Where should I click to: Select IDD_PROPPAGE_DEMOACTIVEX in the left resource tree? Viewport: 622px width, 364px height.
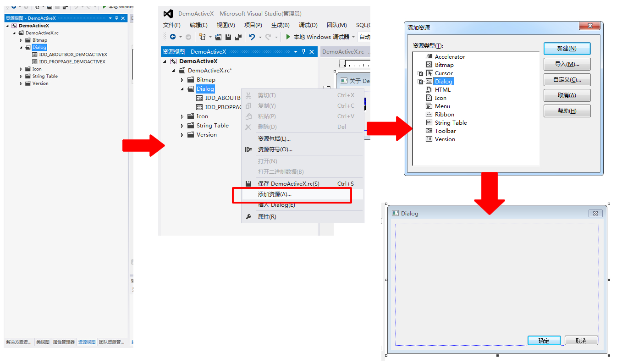(x=72, y=61)
